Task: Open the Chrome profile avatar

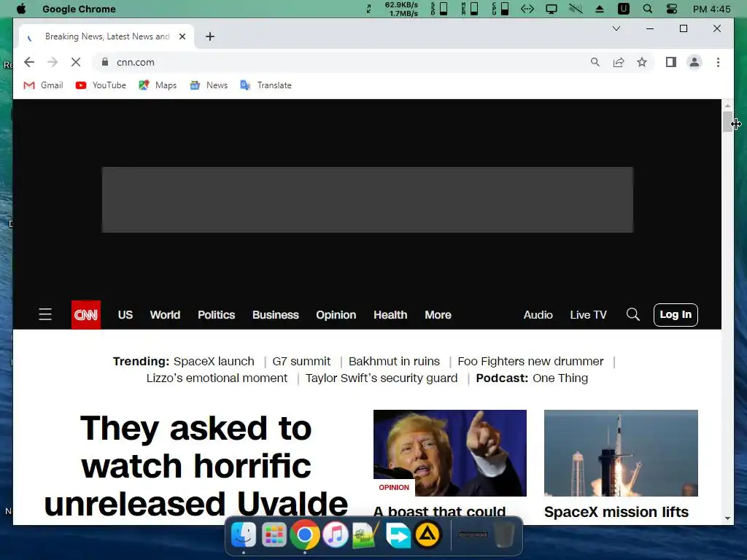Action: click(694, 62)
